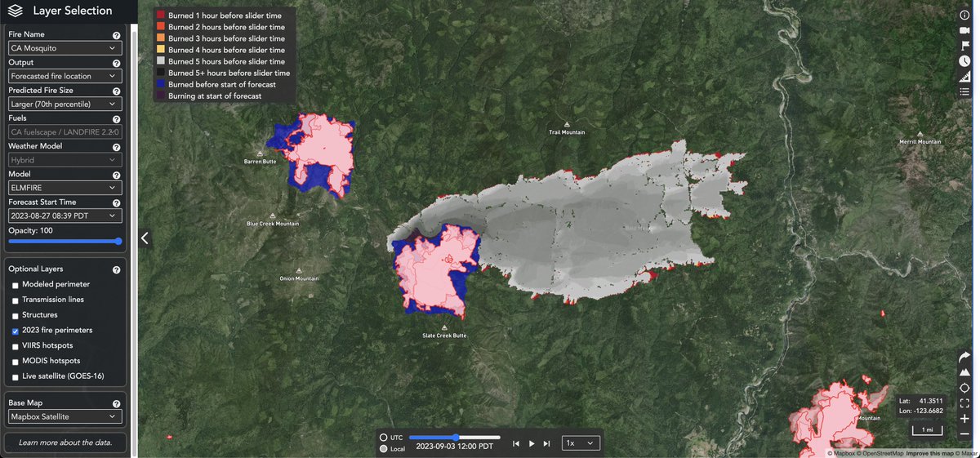Viewport: 980px width, 458px height.
Task: Click the curved share arrow icon
Action: 964,357
